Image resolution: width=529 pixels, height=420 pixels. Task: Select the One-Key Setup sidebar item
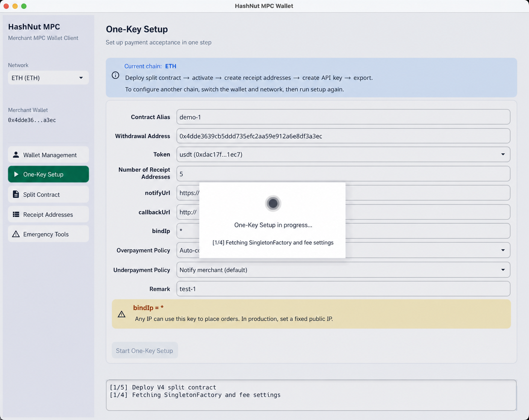pos(49,174)
